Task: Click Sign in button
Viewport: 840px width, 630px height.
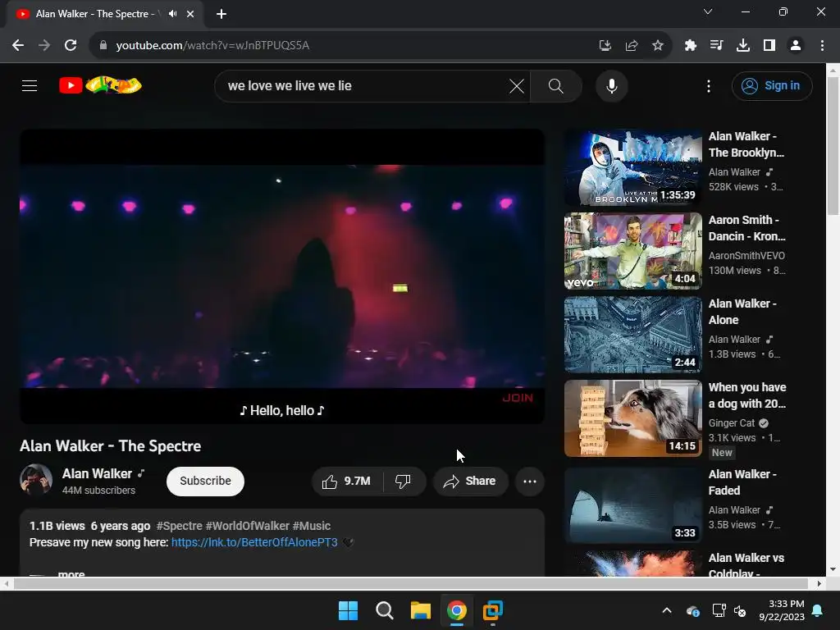Action: click(772, 85)
